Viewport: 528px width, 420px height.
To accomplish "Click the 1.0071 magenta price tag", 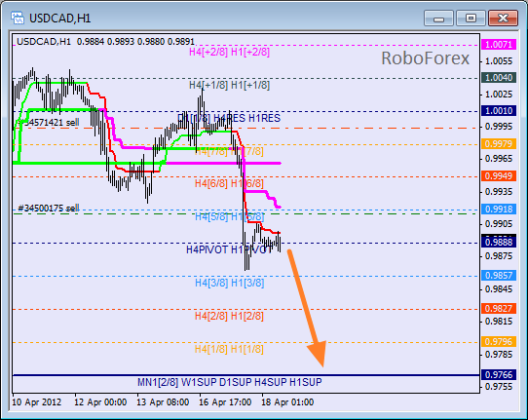I will [499, 45].
